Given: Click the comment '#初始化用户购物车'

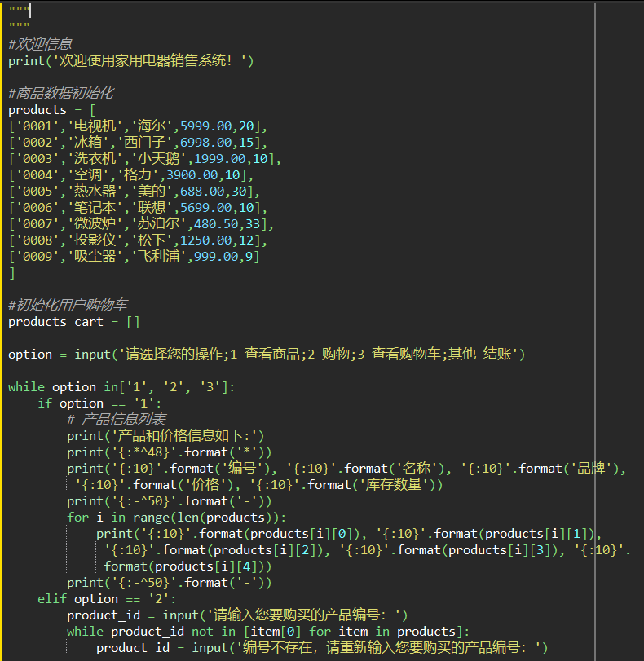Looking at the screenshot, I should point(68,305).
